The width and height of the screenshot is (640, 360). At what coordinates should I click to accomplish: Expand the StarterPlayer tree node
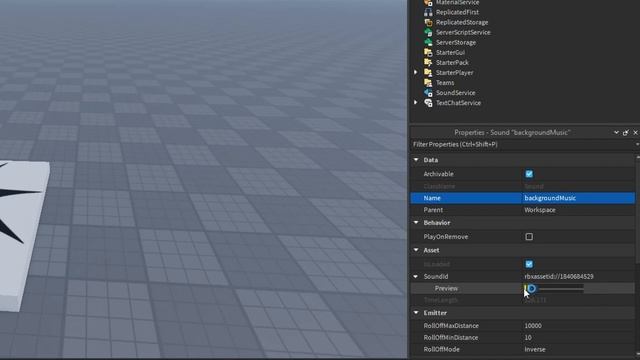pyautogui.click(x=416, y=72)
